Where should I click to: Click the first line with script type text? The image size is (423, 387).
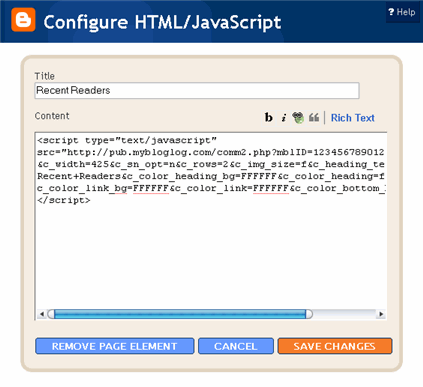click(x=127, y=140)
